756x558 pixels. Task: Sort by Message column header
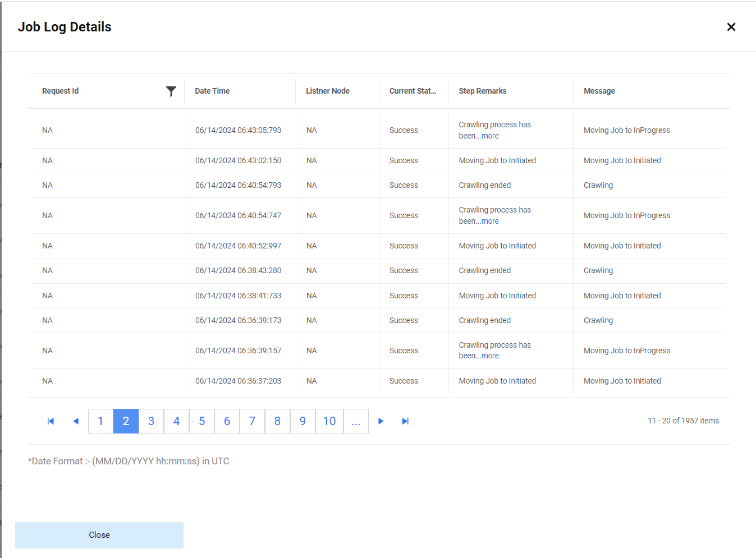point(599,91)
